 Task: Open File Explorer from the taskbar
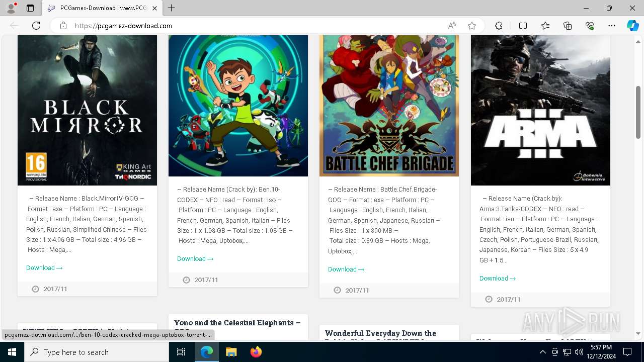tap(231, 352)
